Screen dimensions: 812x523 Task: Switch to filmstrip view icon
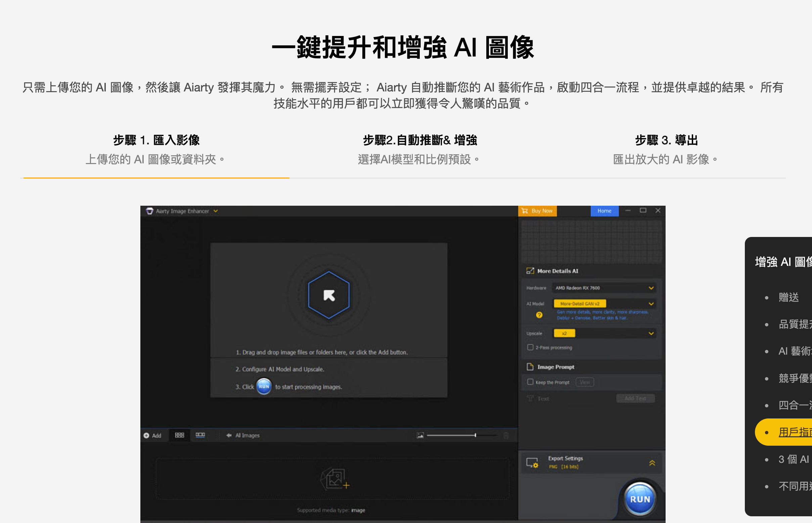[200, 435]
